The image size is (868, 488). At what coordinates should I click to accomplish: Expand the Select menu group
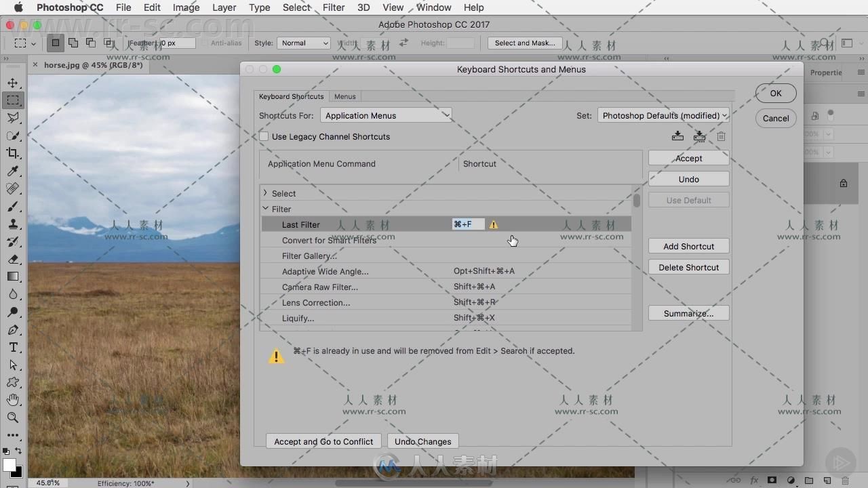(x=265, y=193)
